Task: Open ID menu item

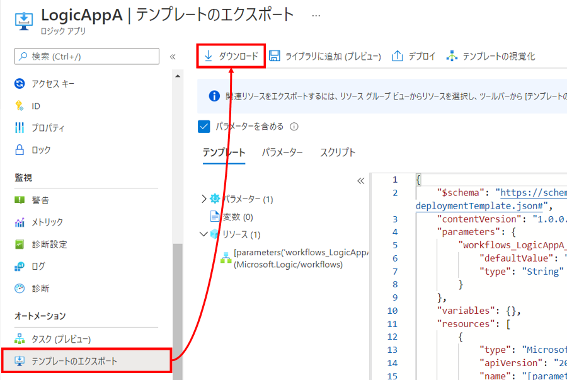Action: click(x=36, y=106)
